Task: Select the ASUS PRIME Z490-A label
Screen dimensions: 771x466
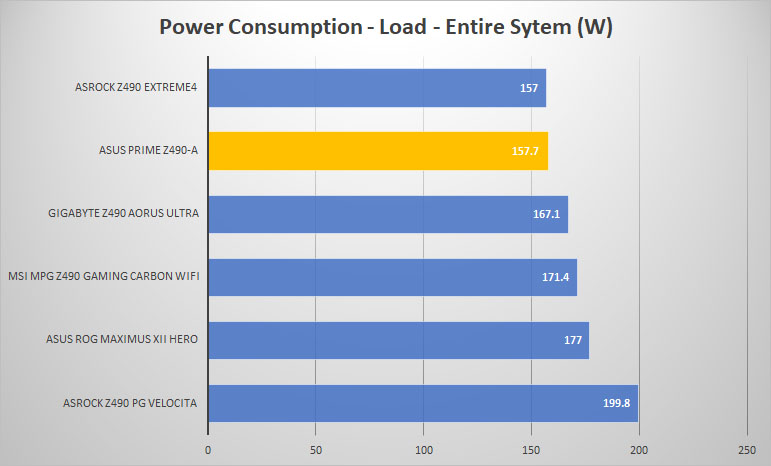Action: (x=148, y=150)
